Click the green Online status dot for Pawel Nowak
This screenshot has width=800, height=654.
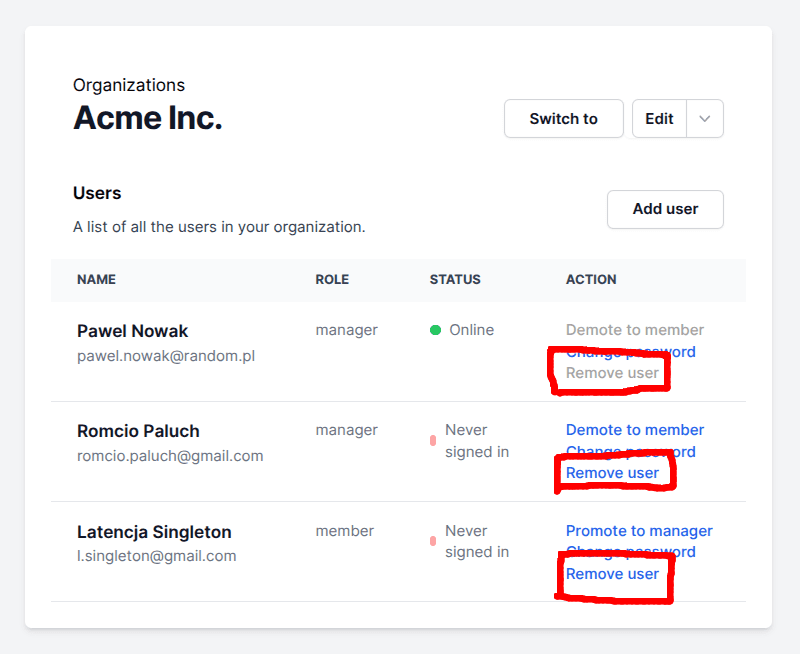point(435,330)
